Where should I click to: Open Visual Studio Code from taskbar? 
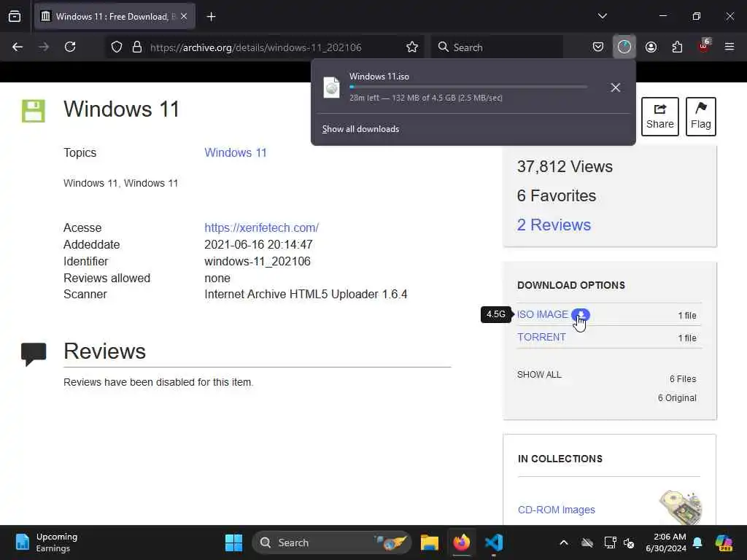[x=494, y=542]
